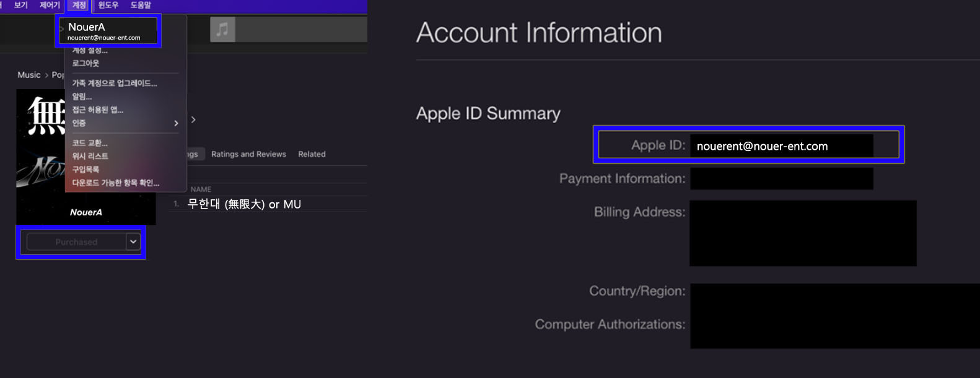Click the Billing Address label
Screen dimensions: 980x378
point(639,212)
